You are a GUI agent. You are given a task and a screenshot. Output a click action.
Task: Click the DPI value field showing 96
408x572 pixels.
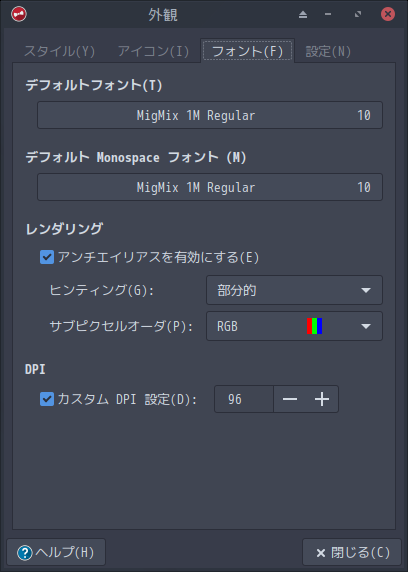tap(244, 399)
